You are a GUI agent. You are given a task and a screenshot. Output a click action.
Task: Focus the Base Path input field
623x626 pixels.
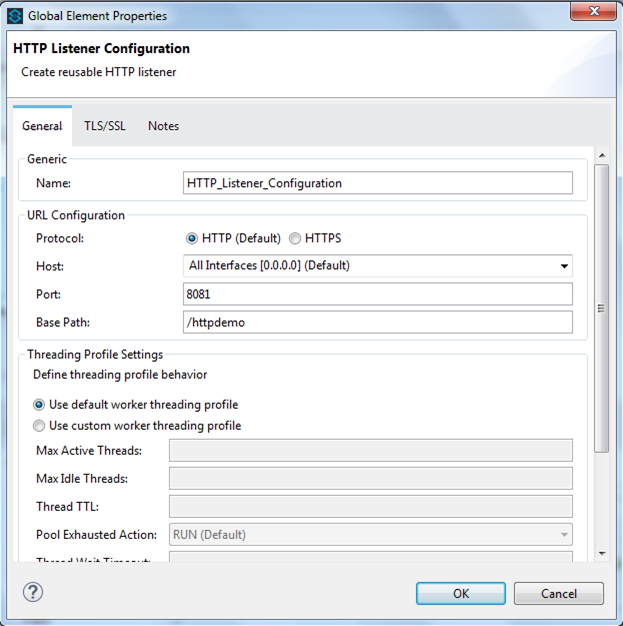378,322
